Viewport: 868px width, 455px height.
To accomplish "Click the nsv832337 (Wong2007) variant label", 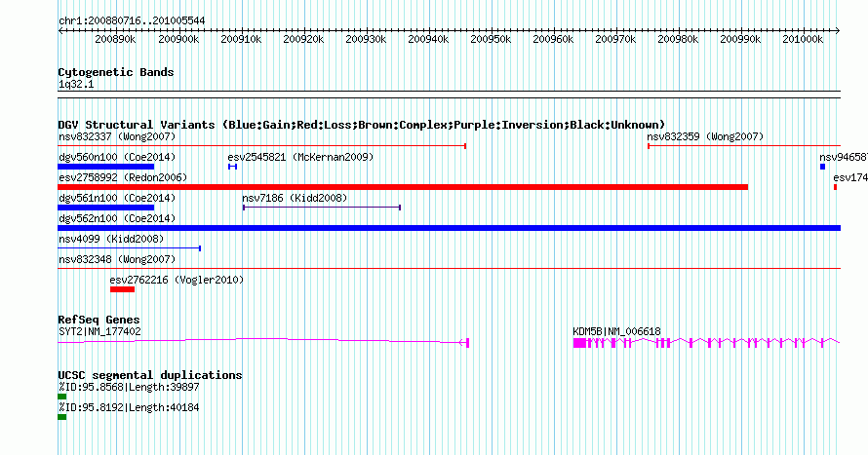I will coord(117,136).
